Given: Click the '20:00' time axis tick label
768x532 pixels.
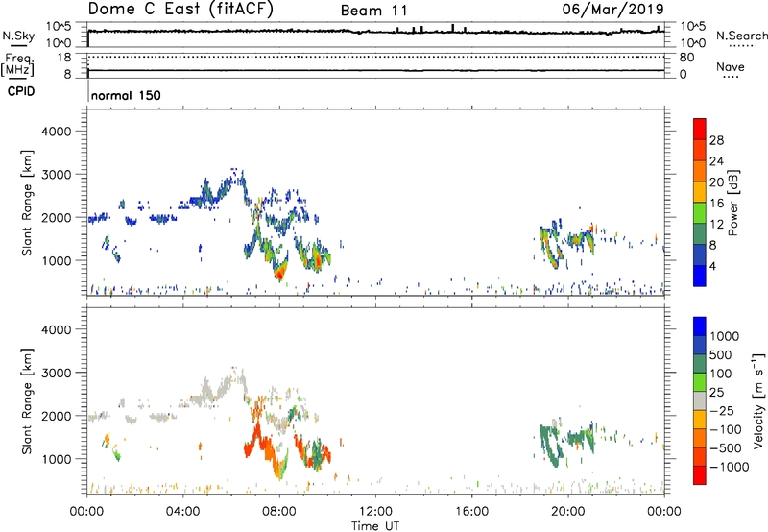Looking at the screenshot, I should 567,512.
